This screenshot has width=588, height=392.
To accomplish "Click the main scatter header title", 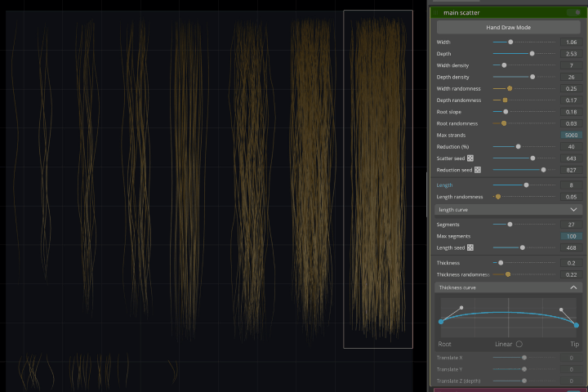I will click(x=461, y=13).
